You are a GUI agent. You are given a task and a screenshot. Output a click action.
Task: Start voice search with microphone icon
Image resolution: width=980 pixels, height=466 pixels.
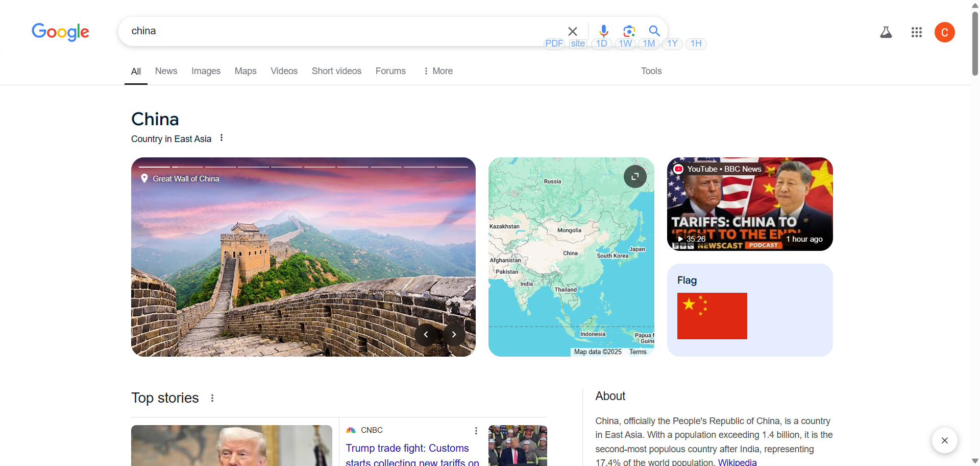point(603,31)
